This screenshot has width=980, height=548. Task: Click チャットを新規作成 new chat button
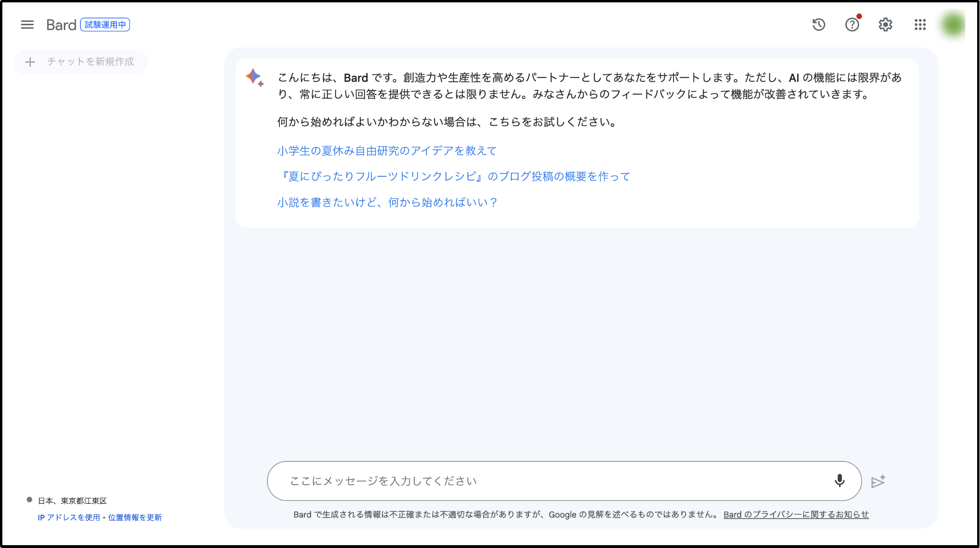tap(80, 62)
